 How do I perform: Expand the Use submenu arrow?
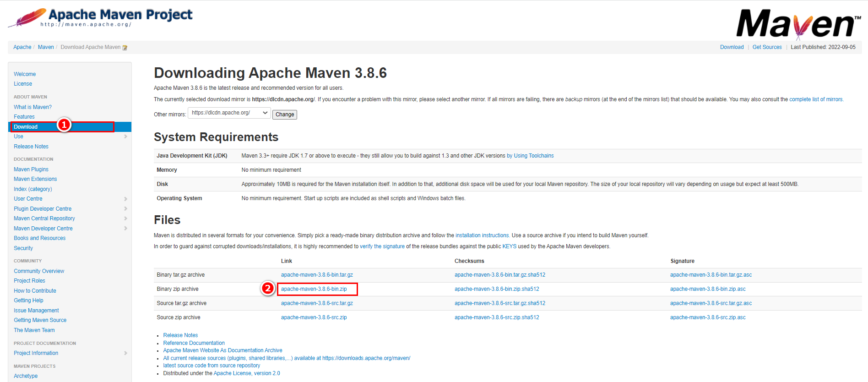(125, 136)
